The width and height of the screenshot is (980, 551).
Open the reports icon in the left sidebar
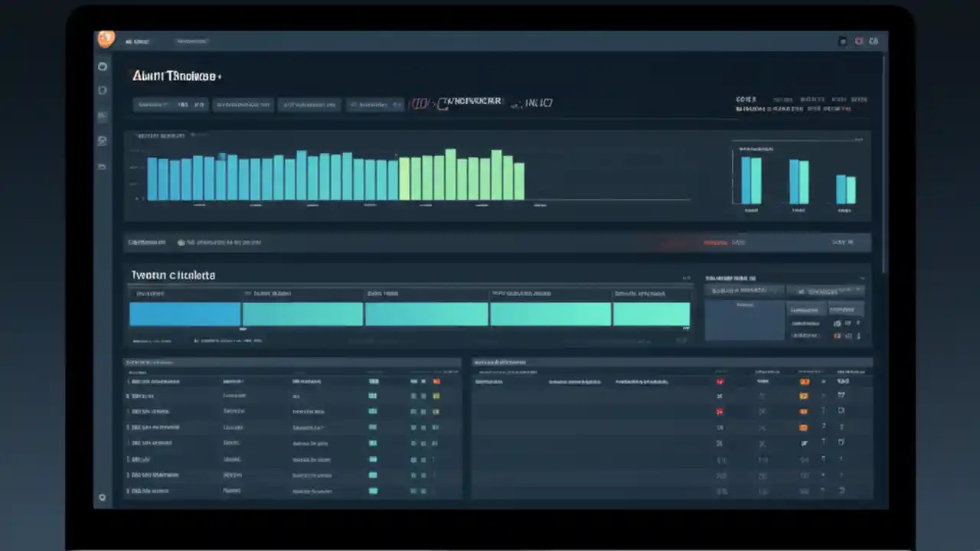[102, 140]
